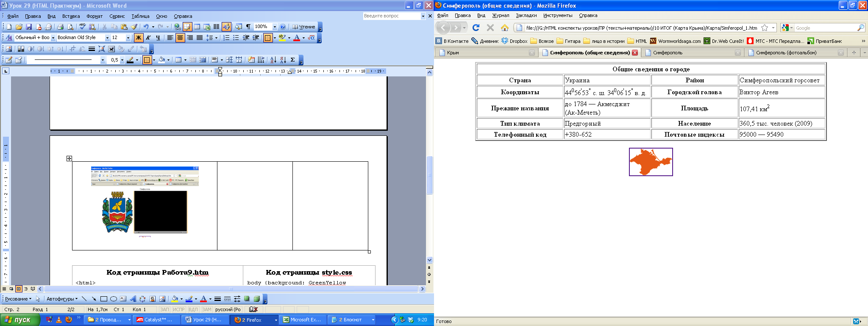Insert Excel worksheet in Word
The width and height of the screenshot is (868, 326).
[207, 27]
